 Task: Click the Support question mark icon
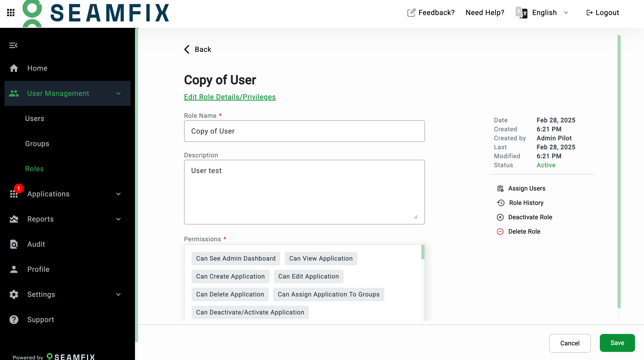14,319
